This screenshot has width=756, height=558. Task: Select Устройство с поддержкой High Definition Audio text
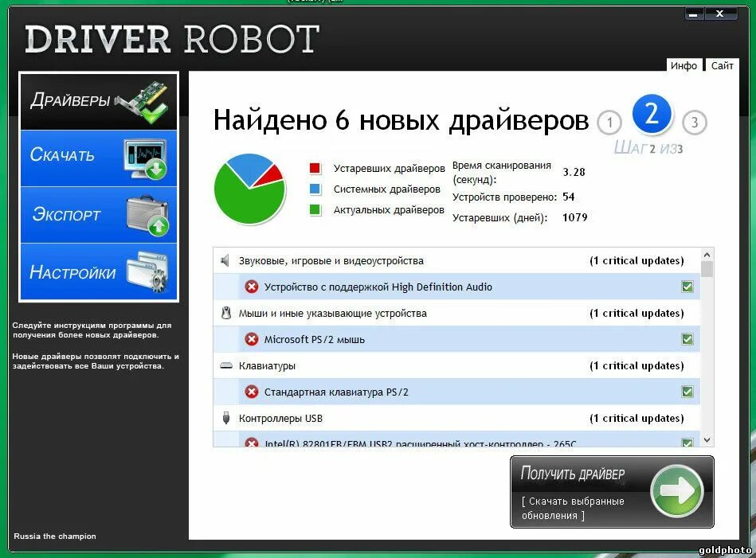tap(378, 287)
